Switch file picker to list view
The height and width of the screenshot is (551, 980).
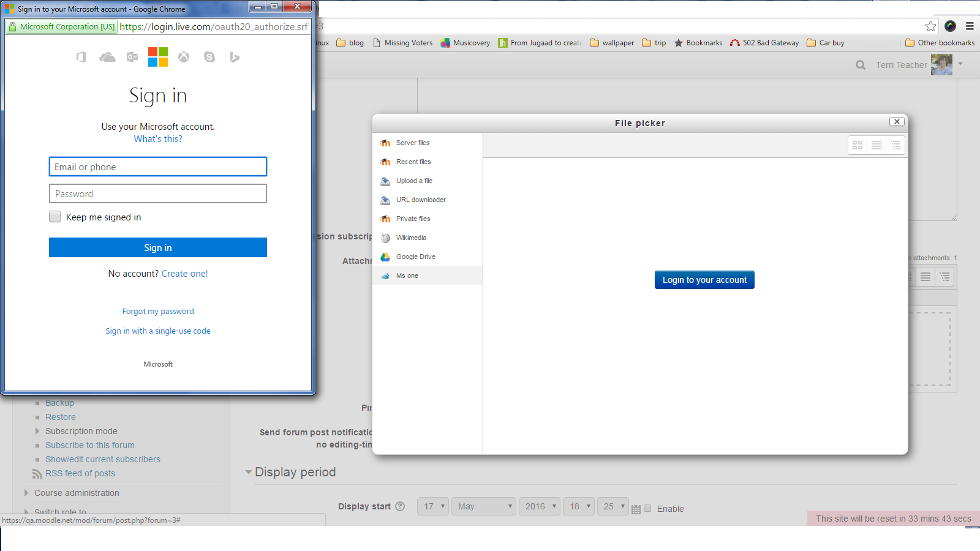(876, 145)
